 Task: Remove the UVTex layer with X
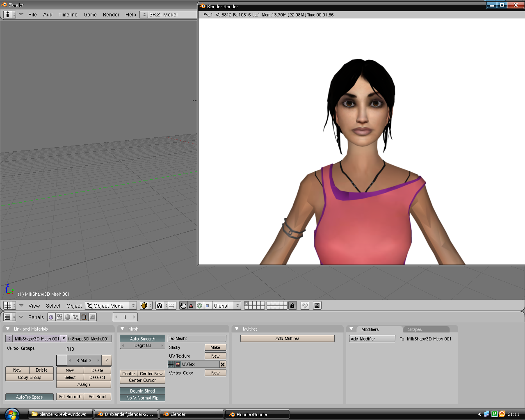(223, 364)
